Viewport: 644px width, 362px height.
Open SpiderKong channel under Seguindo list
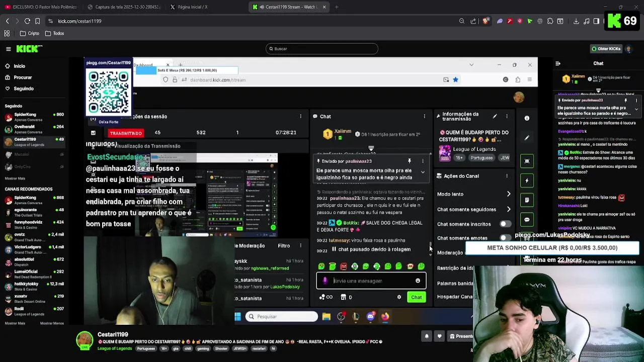point(34,117)
